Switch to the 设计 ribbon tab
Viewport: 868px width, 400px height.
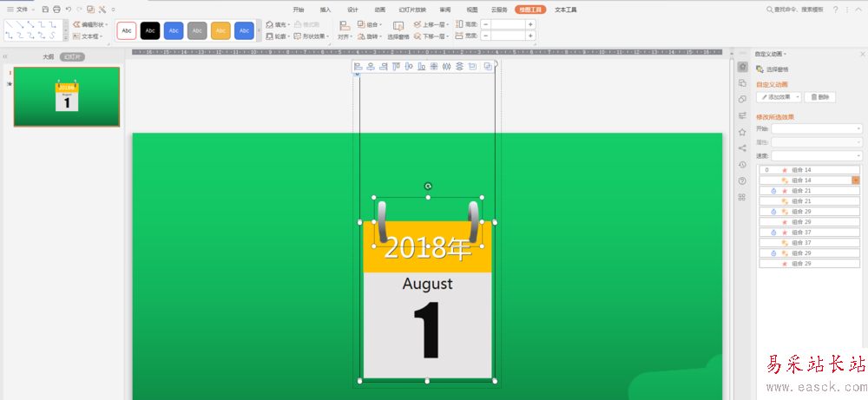(x=352, y=10)
